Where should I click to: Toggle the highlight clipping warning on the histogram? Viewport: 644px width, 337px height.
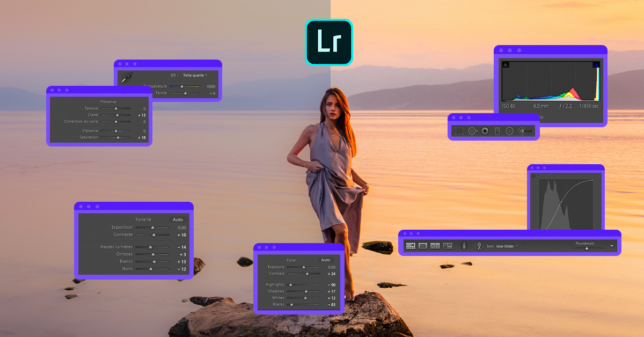(597, 64)
